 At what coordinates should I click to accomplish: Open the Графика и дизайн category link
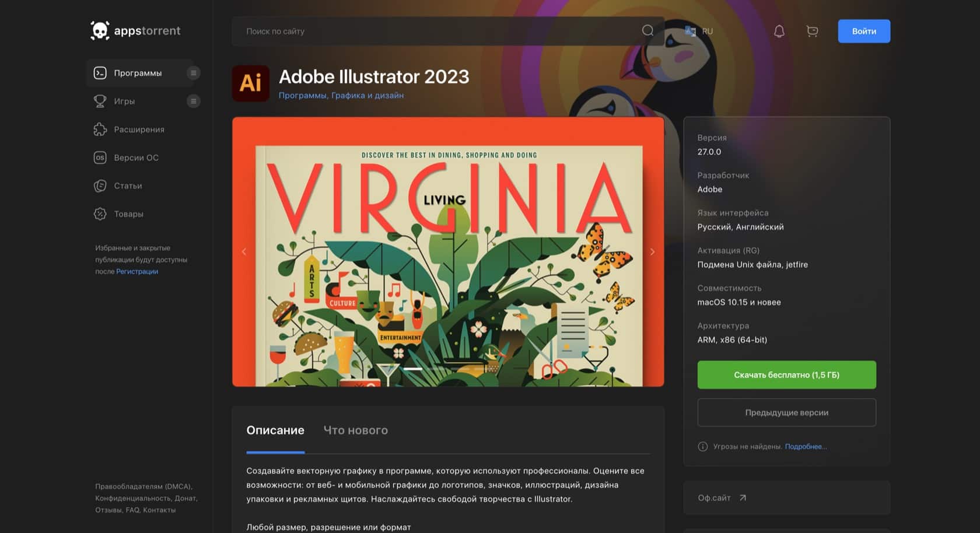click(x=367, y=95)
